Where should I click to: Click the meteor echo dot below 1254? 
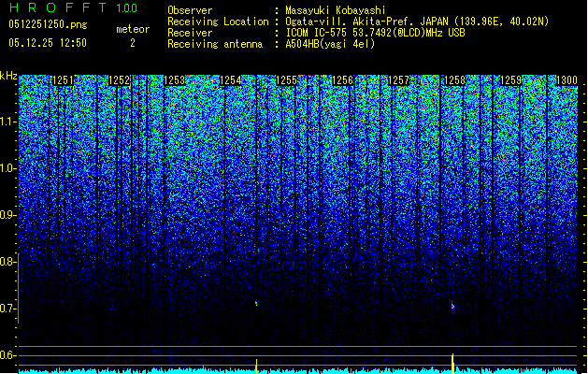tap(256, 303)
